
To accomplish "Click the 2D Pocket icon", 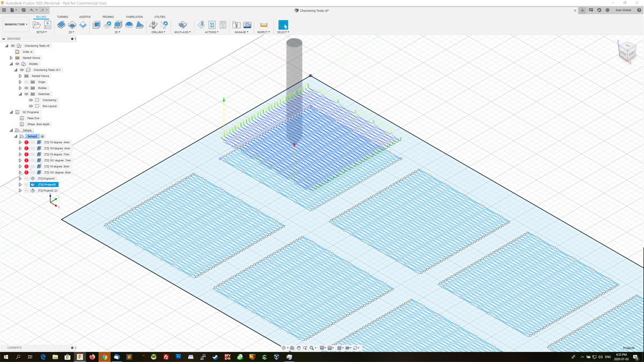I will point(72,25).
